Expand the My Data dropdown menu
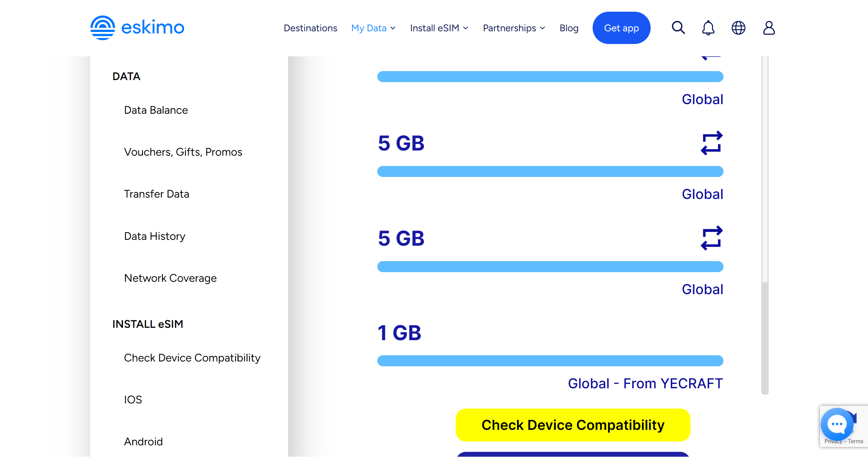The width and height of the screenshot is (868, 457). [x=373, y=28]
